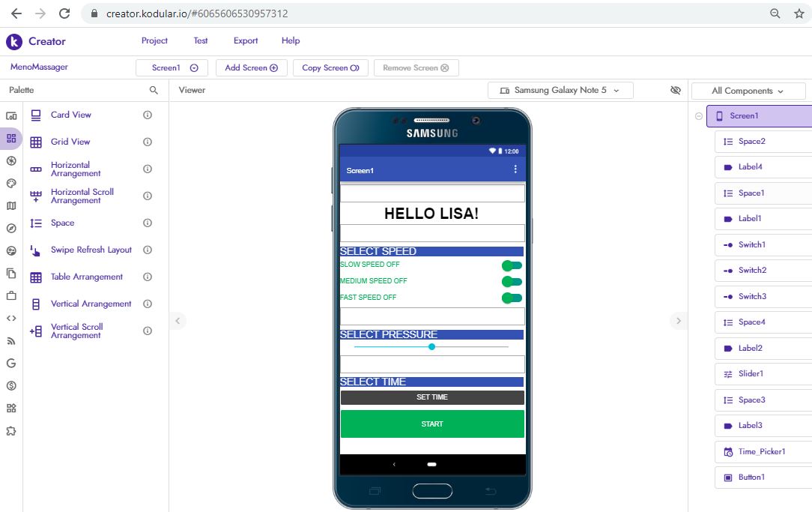Show info for Swipe Refresh Layout
This screenshot has width=812, height=512.
[x=148, y=250]
